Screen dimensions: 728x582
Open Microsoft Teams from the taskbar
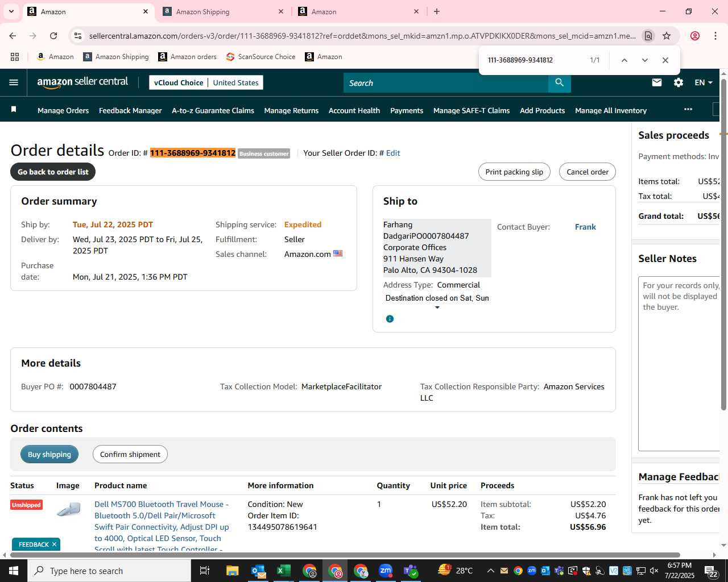tap(411, 571)
